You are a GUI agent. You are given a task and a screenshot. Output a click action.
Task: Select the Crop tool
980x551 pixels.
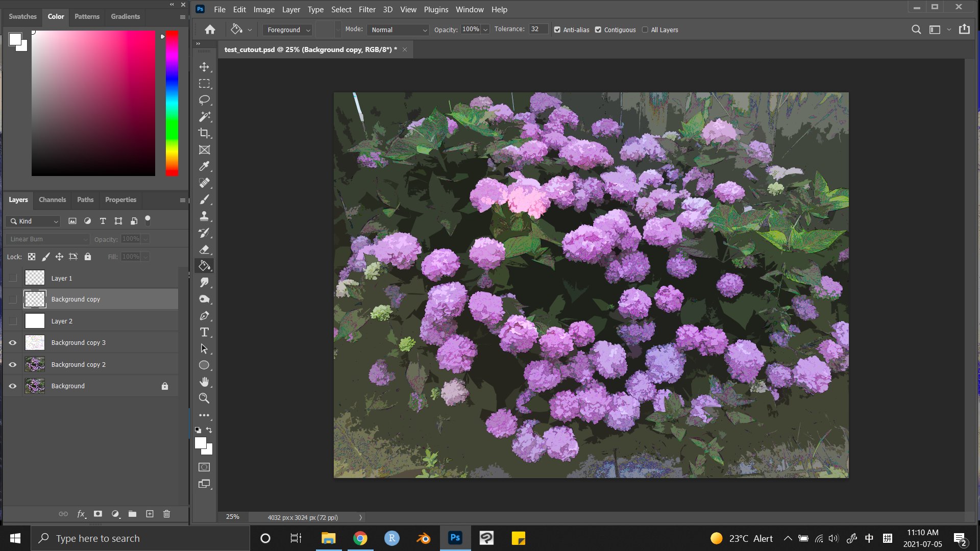(x=204, y=133)
